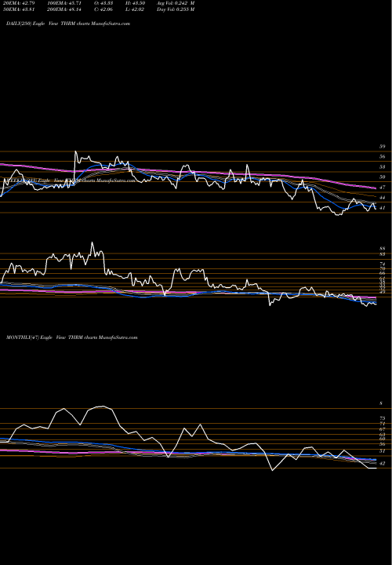Screen dimensions: 392x565
Task: Click the 50 price label on daily axis
Action: point(383,177)
